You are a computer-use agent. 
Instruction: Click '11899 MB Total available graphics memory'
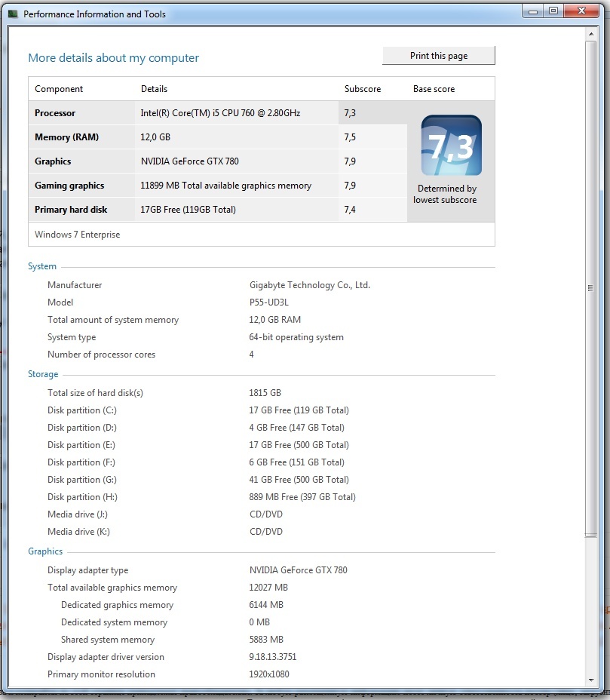click(x=225, y=186)
